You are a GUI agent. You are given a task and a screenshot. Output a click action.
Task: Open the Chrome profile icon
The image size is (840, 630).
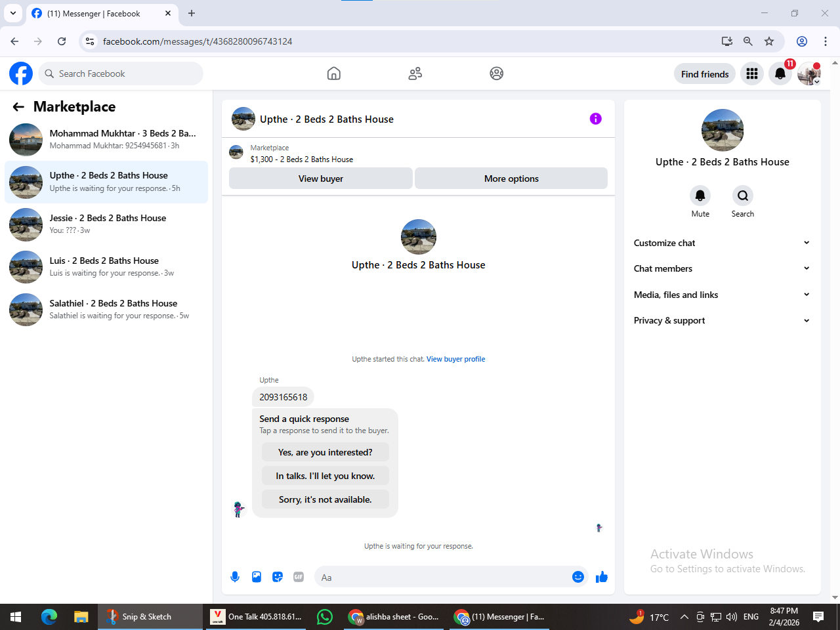pyautogui.click(x=802, y=41)
